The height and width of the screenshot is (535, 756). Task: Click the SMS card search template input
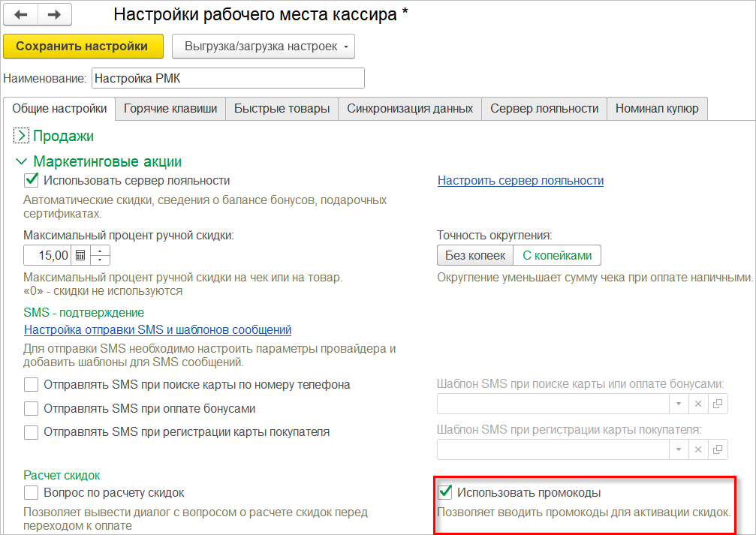[553, 404]
